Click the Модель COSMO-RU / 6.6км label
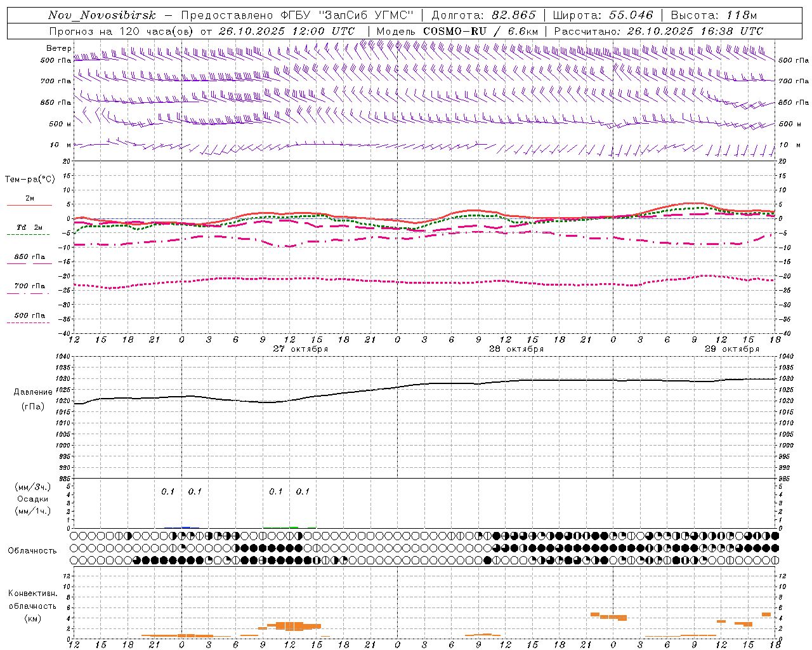This screenshot has height=650, width=812. (x=457, y=31)
